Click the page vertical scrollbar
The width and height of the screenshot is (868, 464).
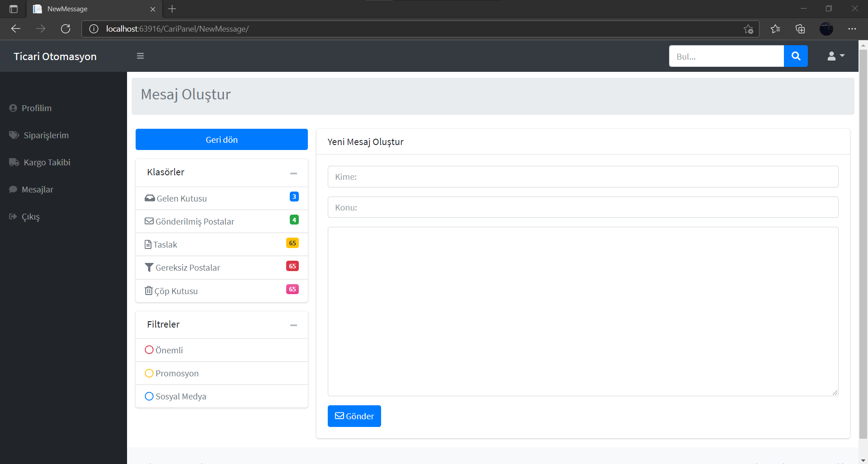coord(863,244)
